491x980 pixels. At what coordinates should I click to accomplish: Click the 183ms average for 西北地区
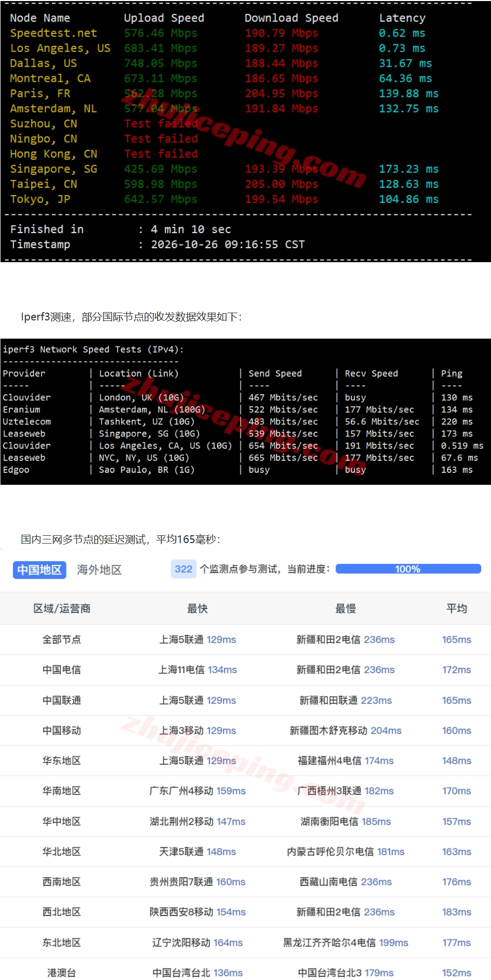[x=457, y=912]
